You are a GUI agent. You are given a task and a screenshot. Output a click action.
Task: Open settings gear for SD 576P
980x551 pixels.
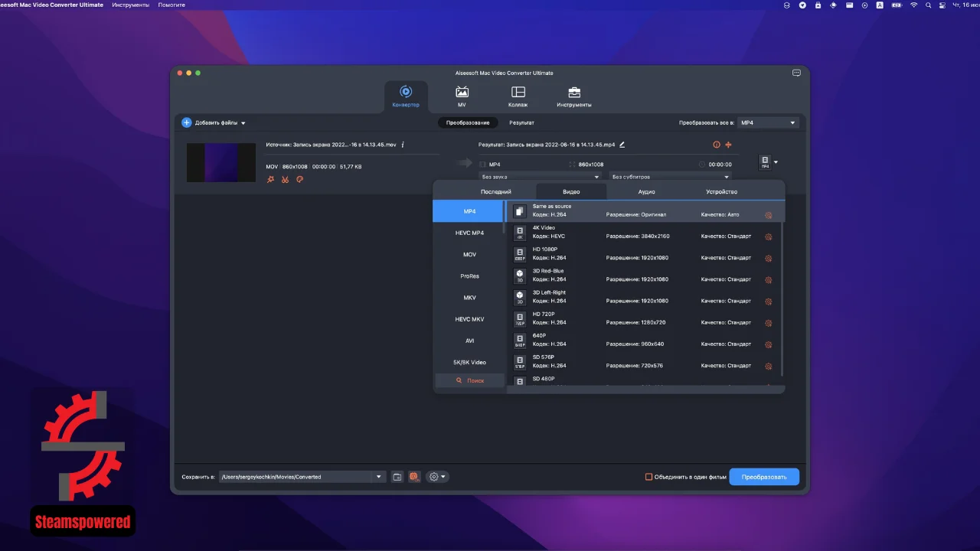768,365
